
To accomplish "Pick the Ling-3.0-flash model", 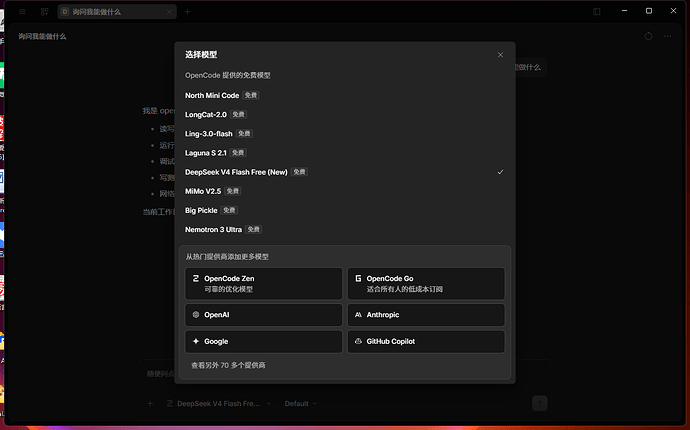I will pos(345,134).
